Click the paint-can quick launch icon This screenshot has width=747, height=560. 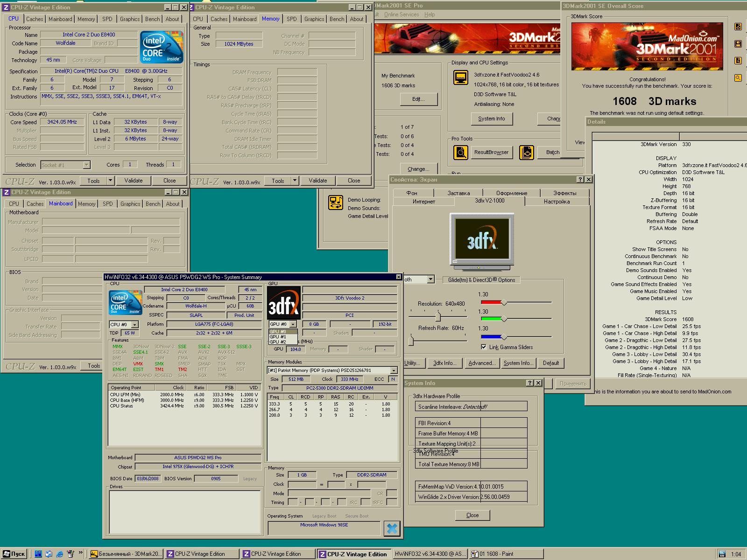coord(70,554)
